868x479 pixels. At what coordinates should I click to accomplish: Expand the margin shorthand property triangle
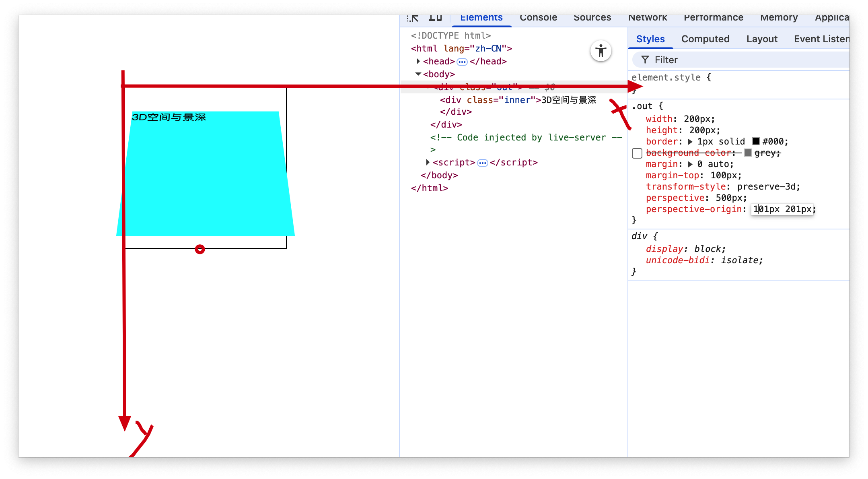pyautogui.click(x=690, y=164)
